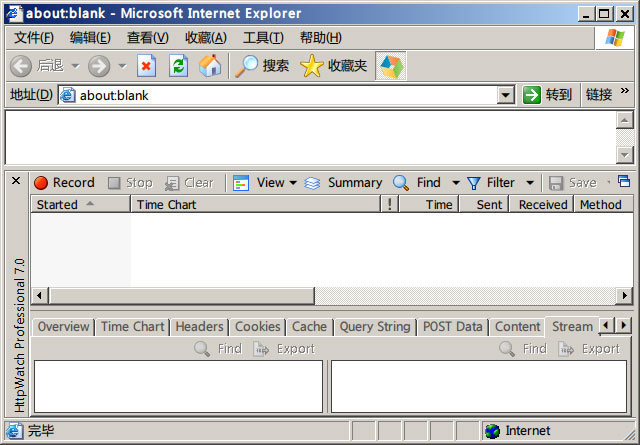This screenshot has width=640, height=445.
Task: Open the 帮助(H) menu
Action: [320, 38]
